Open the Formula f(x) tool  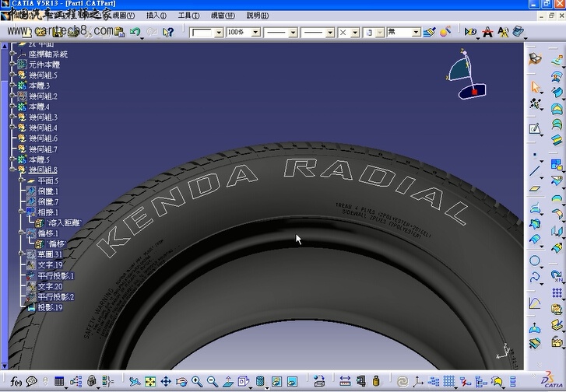[x=15, y=381]
